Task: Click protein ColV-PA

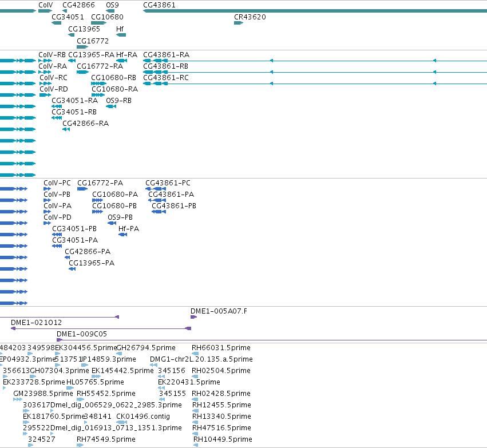Action: tap(47, 212)
